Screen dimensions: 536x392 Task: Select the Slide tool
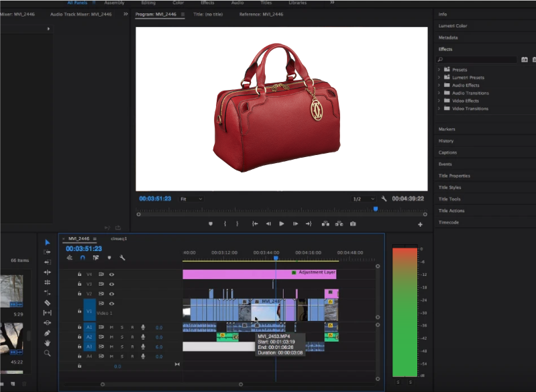[47, 323]
